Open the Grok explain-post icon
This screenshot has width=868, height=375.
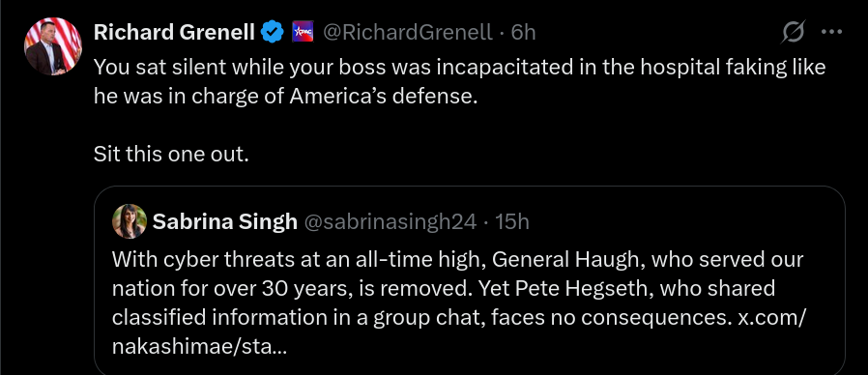point(793,32)
